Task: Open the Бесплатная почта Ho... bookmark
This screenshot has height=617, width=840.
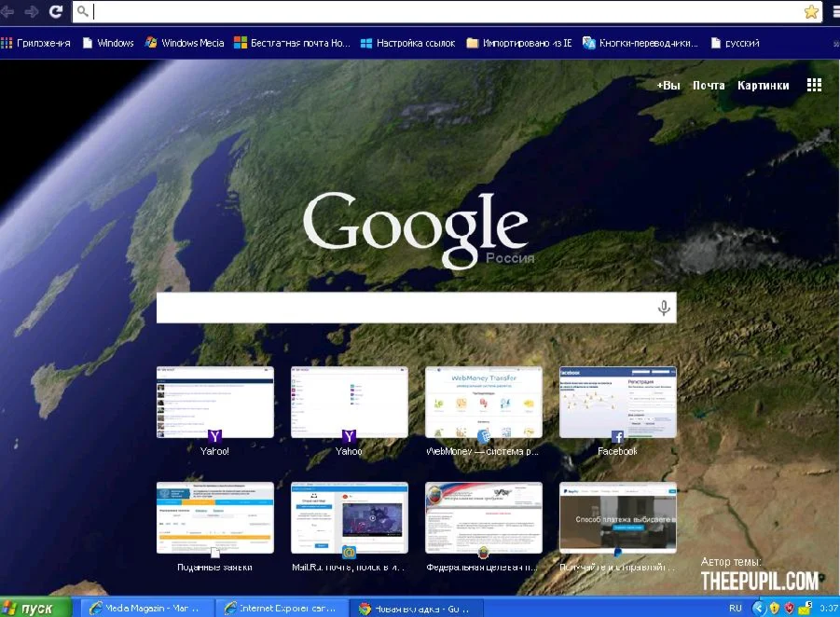Action: [x=293, y=43]
